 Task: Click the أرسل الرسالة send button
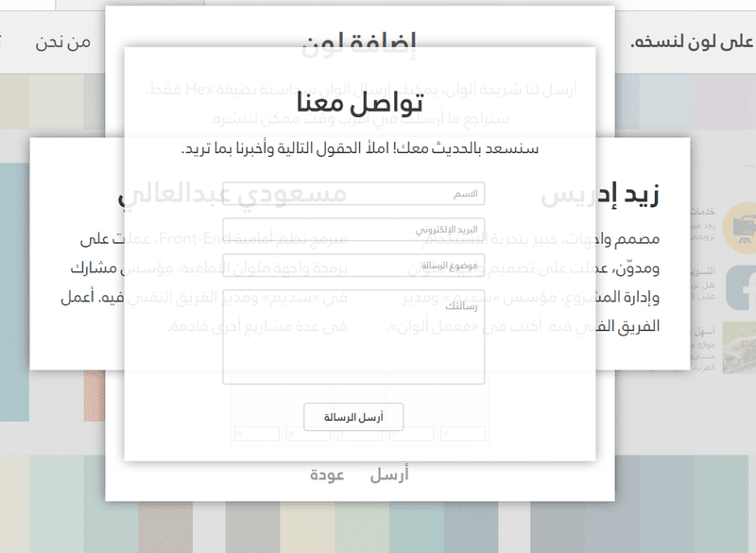(353, 417)
